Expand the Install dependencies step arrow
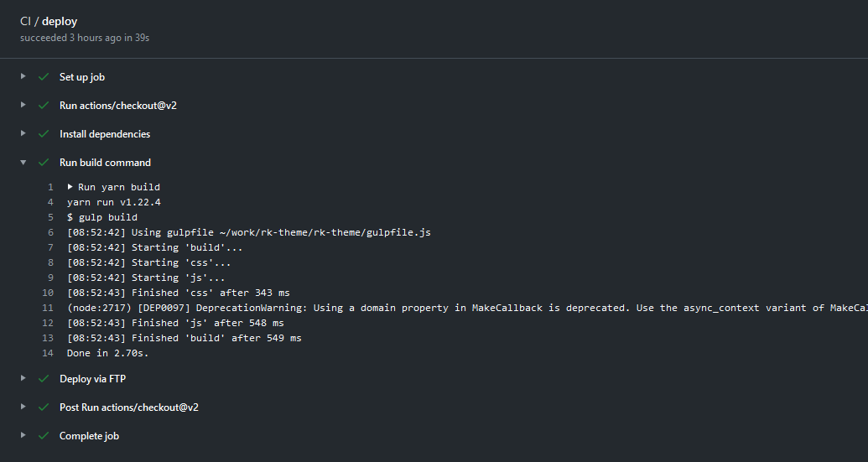Screen dimensions: 868x462 [23, 133]
